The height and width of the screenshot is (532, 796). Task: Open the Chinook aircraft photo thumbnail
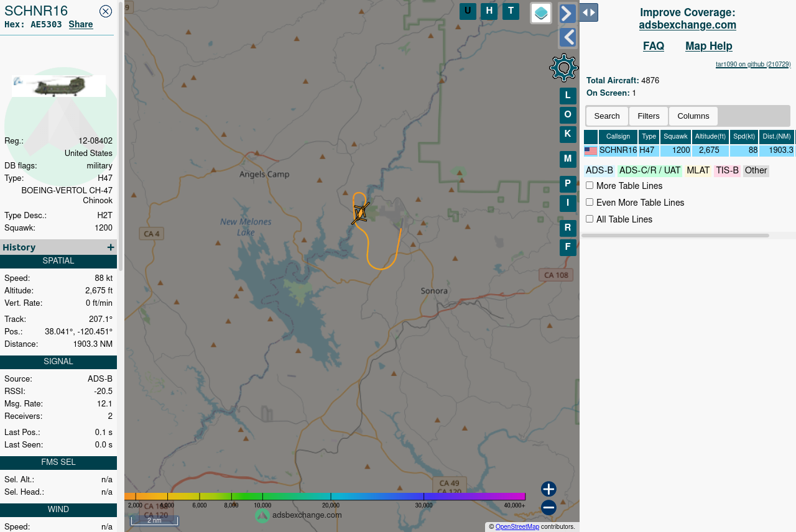(58, 86)
